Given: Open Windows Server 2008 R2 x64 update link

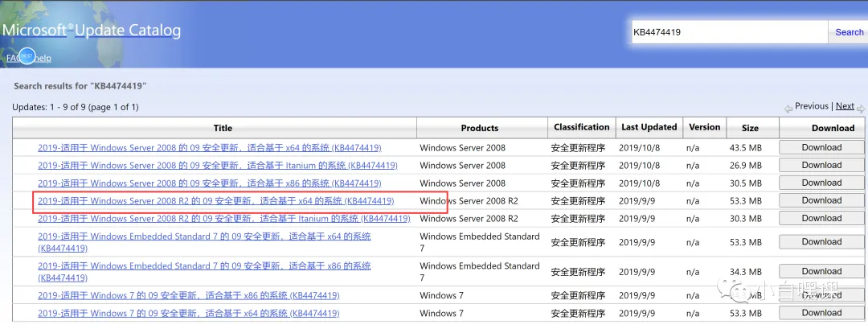Looking at the screenshot, I should pyautogui.click(x=216, y=201).
